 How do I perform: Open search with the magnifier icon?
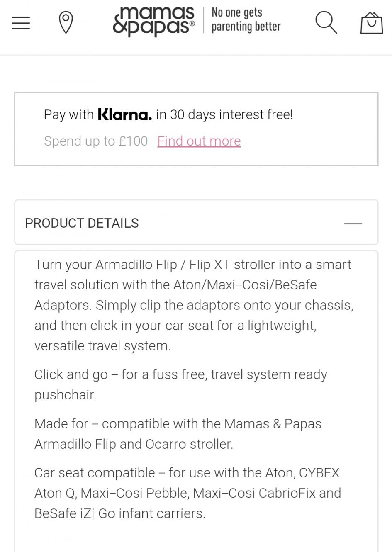[326, 22]
